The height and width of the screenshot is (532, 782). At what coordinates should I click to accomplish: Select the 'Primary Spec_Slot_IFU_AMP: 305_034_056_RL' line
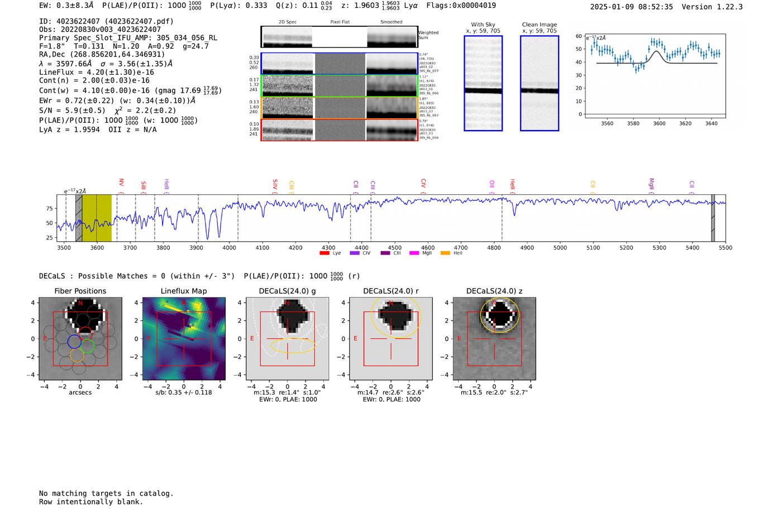pos(128,38)
